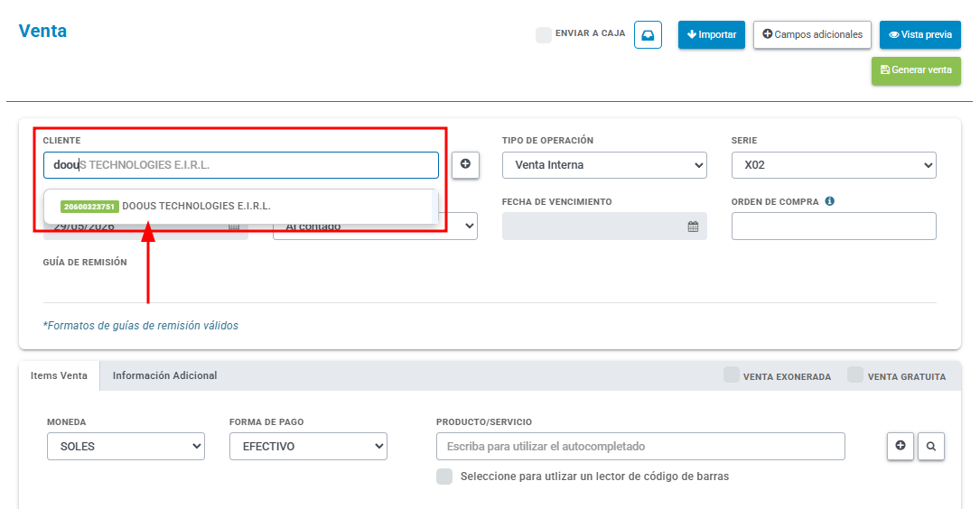980x509 pixels.
Task: Open the Serie X02 dropdown
Action: (834, 165)
